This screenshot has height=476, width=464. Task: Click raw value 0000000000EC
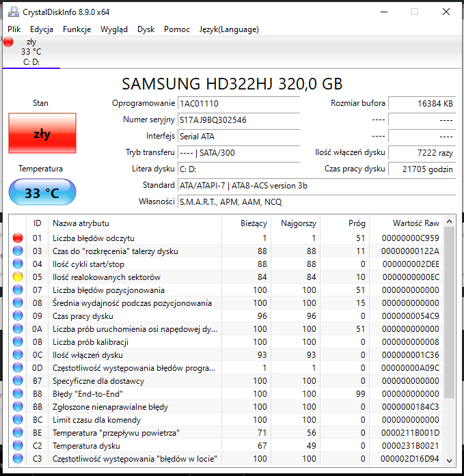411,277
